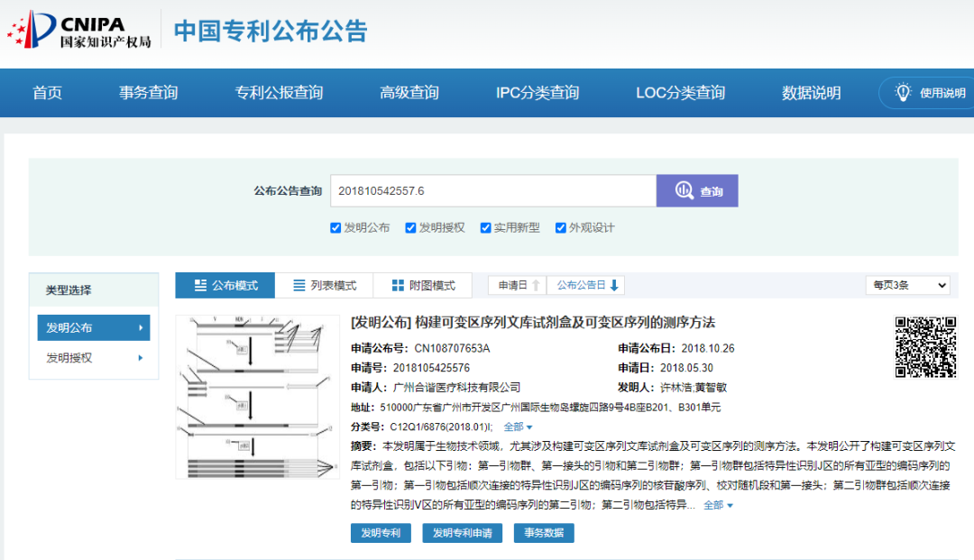The width and height of the screenshot is (974, 560).
Task: Open the 每页3条 page size dropdown
Action: (907, 285)
